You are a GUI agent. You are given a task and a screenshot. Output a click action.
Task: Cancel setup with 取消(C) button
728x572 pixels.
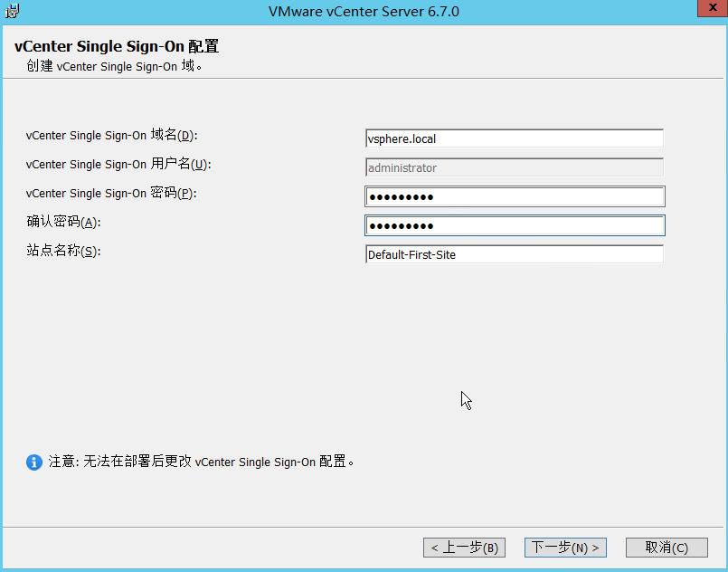[x=667, y=548]
